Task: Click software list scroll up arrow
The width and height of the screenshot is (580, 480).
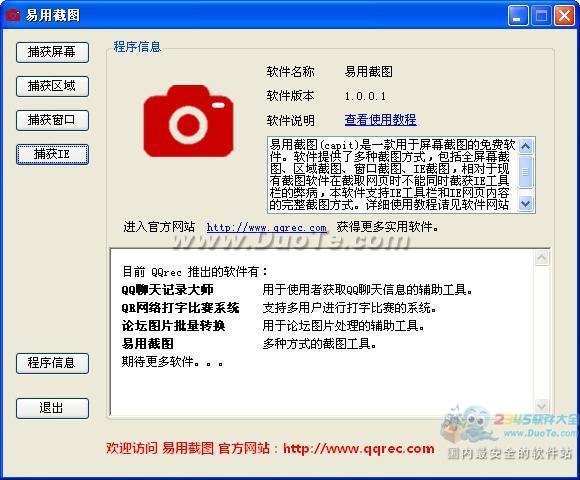Action: point(542,258)
